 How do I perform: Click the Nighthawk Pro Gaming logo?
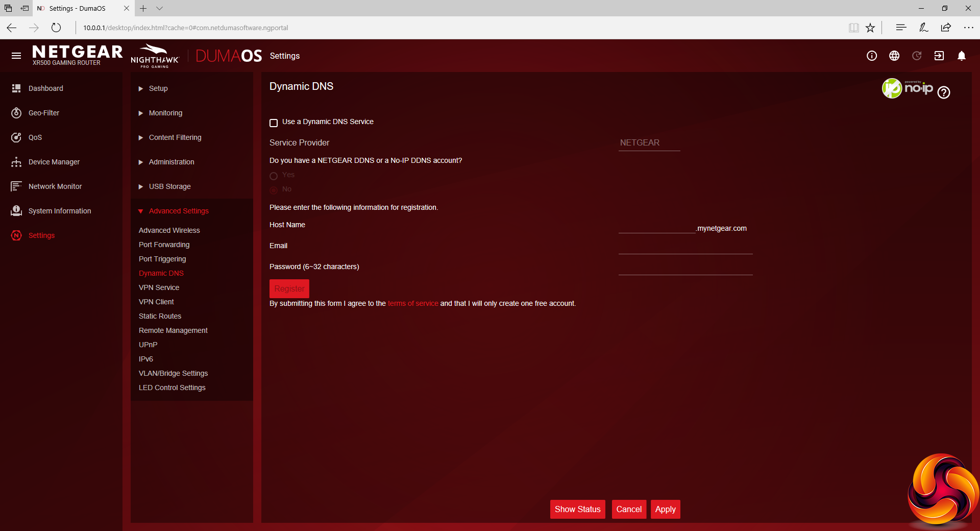point(155,56)
